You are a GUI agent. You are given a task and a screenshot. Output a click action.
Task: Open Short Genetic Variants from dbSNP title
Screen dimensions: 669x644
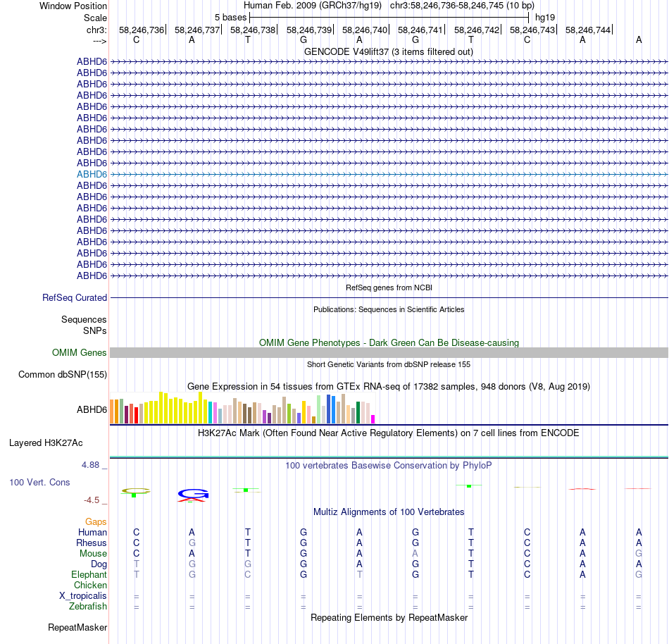[x=389, y=364]
